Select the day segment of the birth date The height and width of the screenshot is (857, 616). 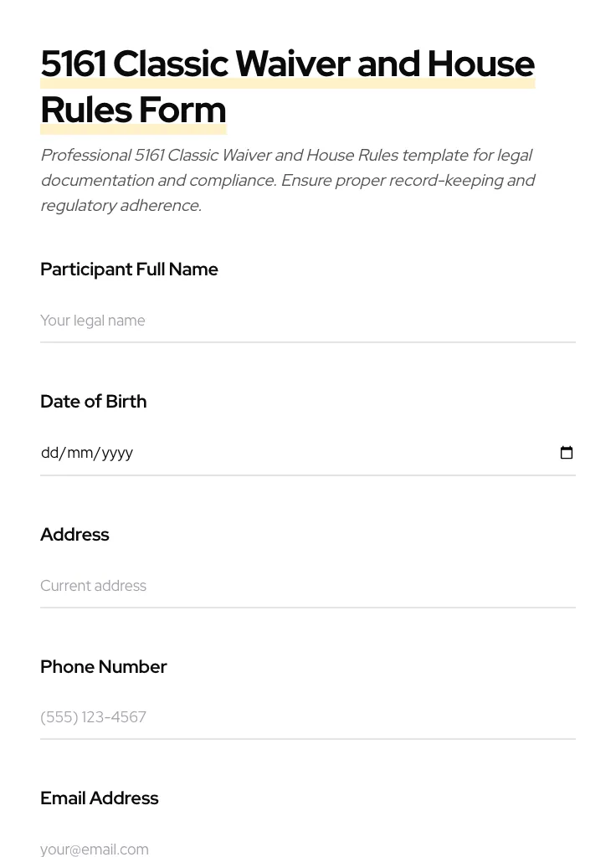pyautogui.click(x=50, y=453)
